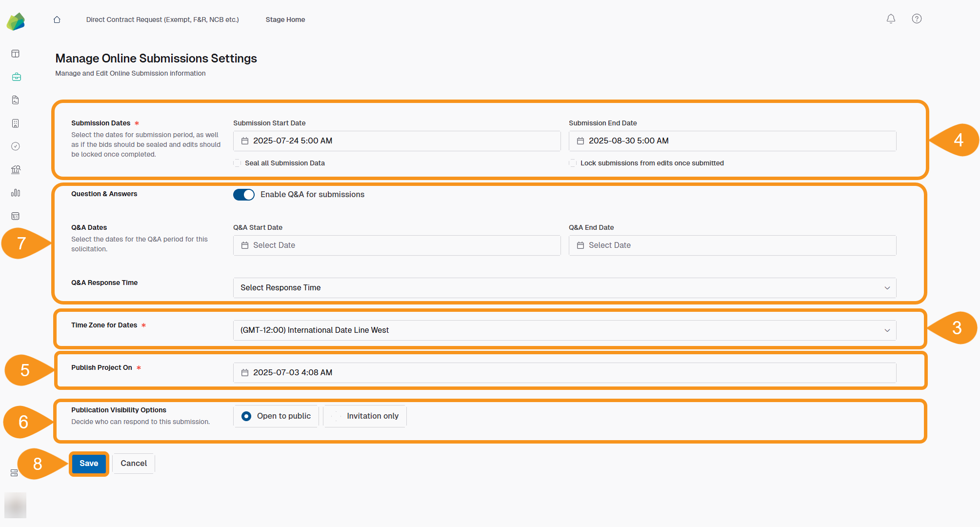The image size is (980, 527).
Task: Open the Q&A End Date picker
Action: click(732, 245)
